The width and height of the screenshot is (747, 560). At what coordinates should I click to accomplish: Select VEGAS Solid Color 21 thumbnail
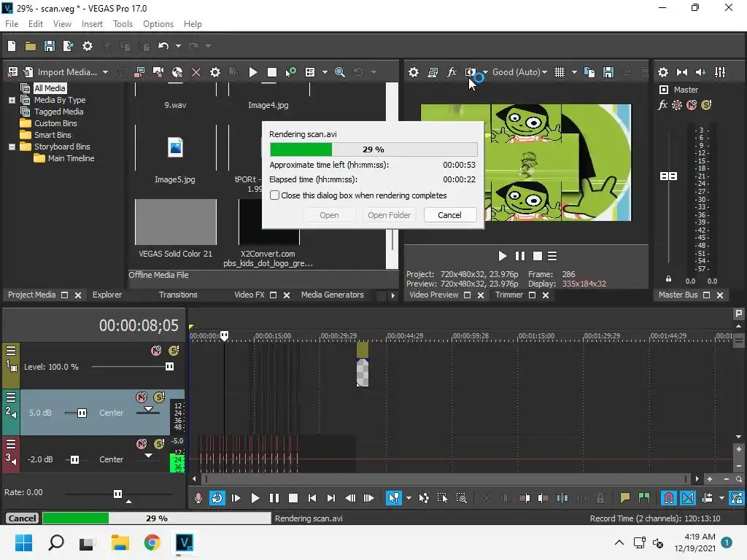(x=176, y=222)
